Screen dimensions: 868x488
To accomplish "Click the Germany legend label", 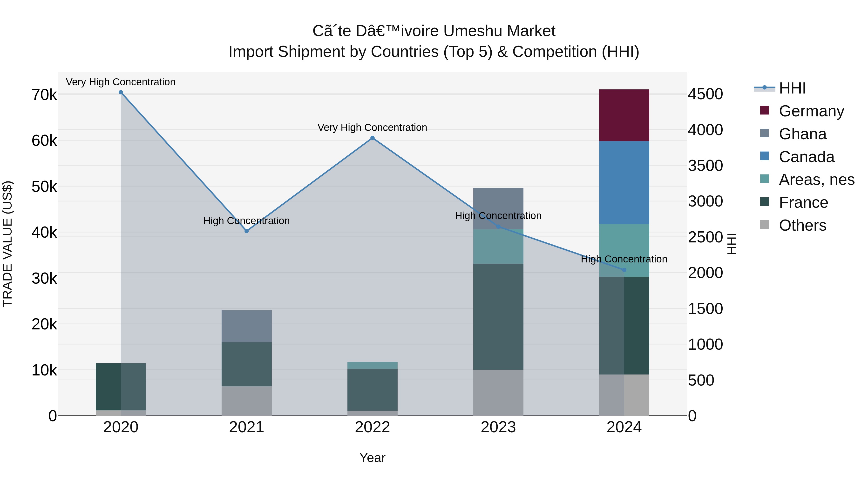I will point(811,111).
